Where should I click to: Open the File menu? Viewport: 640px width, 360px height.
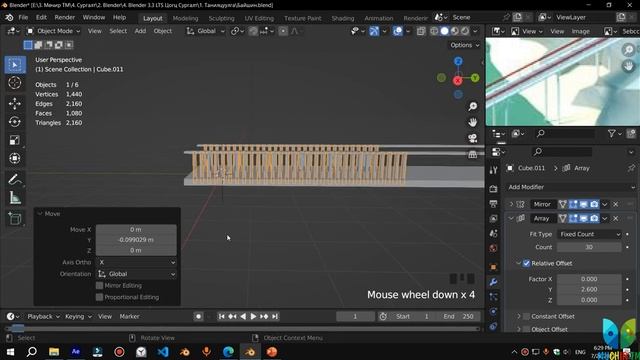point(23,18)
